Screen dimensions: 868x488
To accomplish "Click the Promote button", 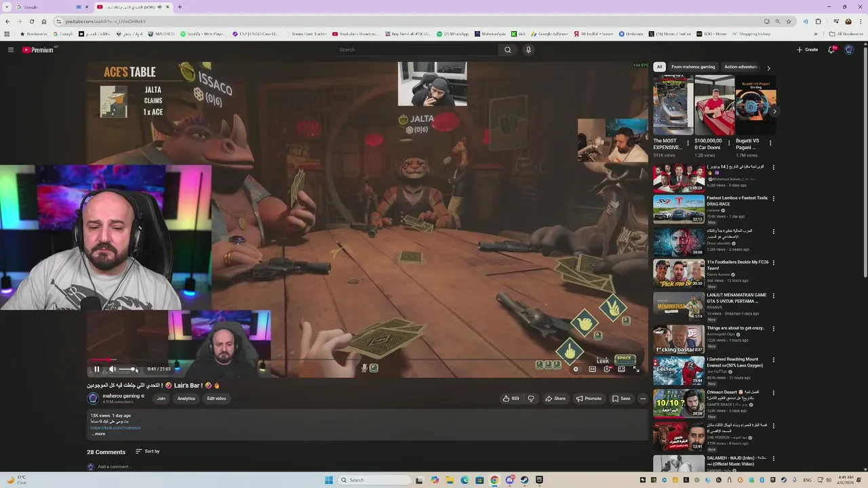I will coord(589,399).
